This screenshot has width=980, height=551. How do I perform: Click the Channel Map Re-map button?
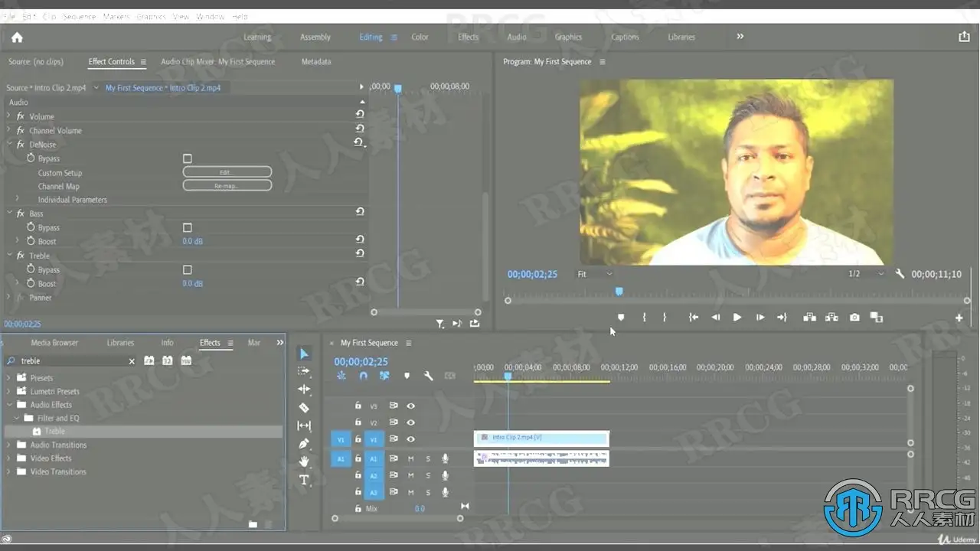pyautogui.click(x=227, y=186)
